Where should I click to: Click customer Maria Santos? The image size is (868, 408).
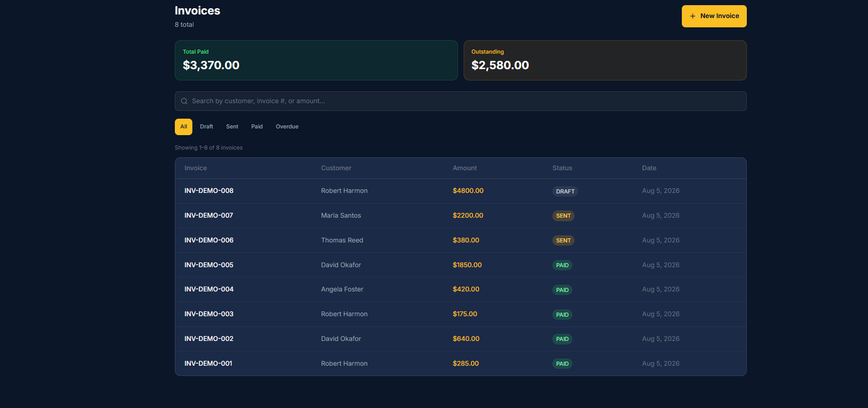coord(341,216)
